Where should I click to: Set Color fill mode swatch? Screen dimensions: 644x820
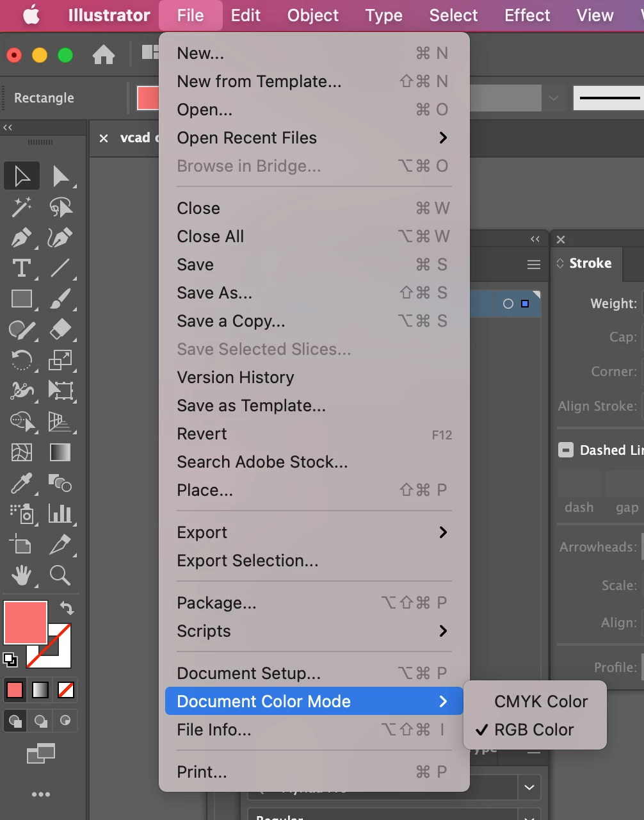15,690
